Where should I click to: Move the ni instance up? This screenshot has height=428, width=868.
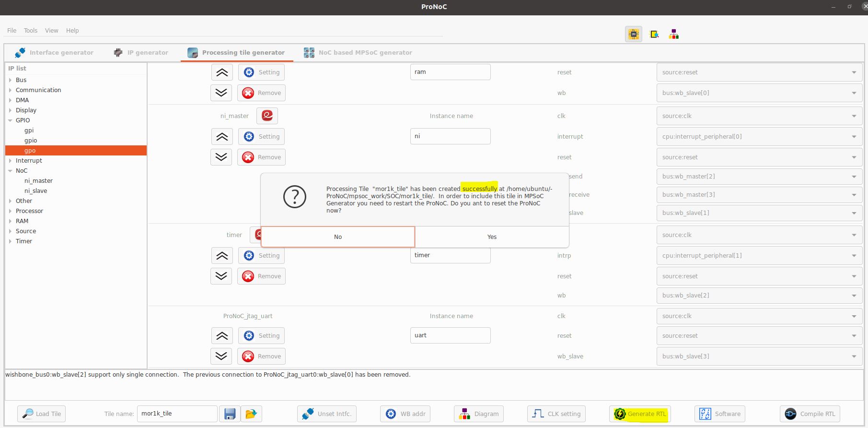[221, 137]
